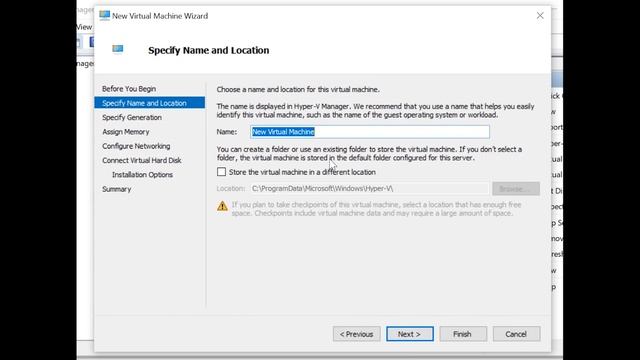
Task: Click the 'New Virtual Machine Wizard' title text
Action: [160, 16]
